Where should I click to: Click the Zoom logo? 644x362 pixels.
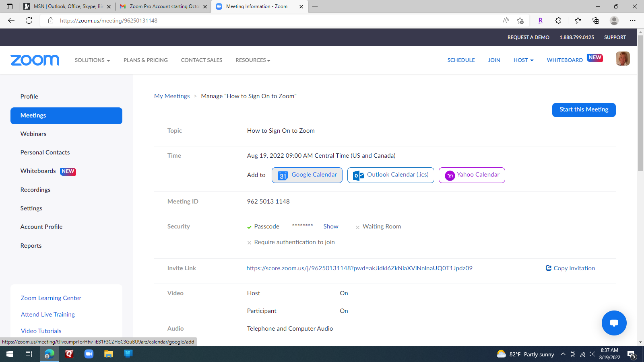click(x=35, y=60)
